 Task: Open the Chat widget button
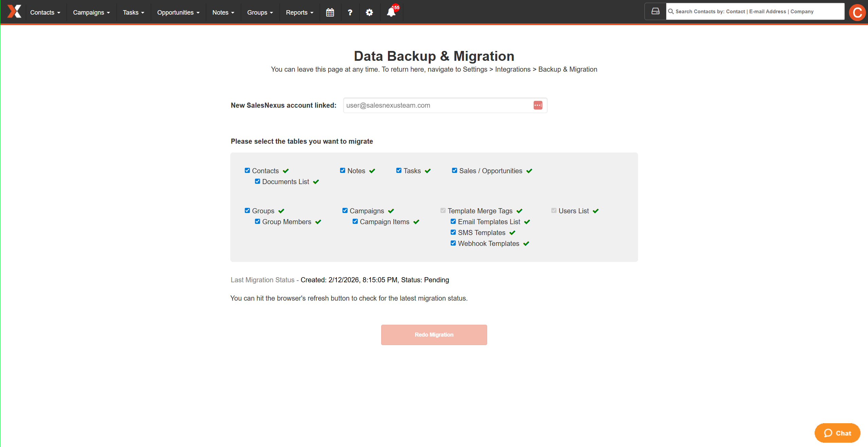[x=837, y=433]
